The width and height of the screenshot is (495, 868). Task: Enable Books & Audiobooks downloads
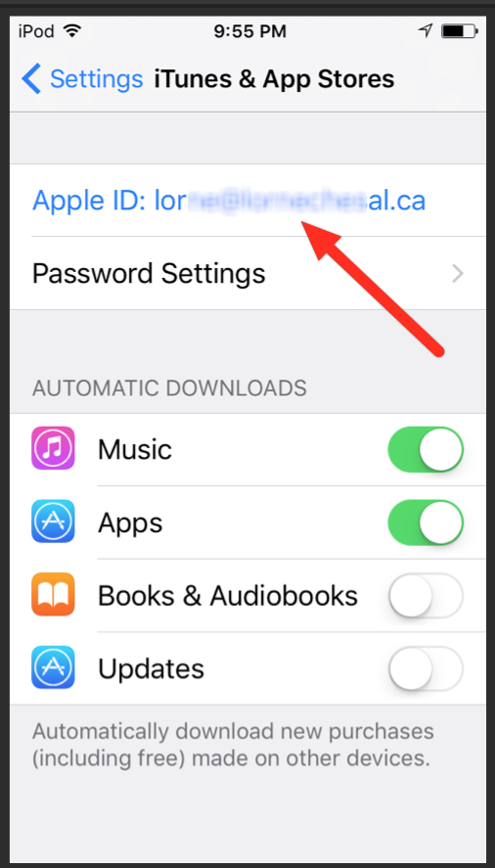426,595
